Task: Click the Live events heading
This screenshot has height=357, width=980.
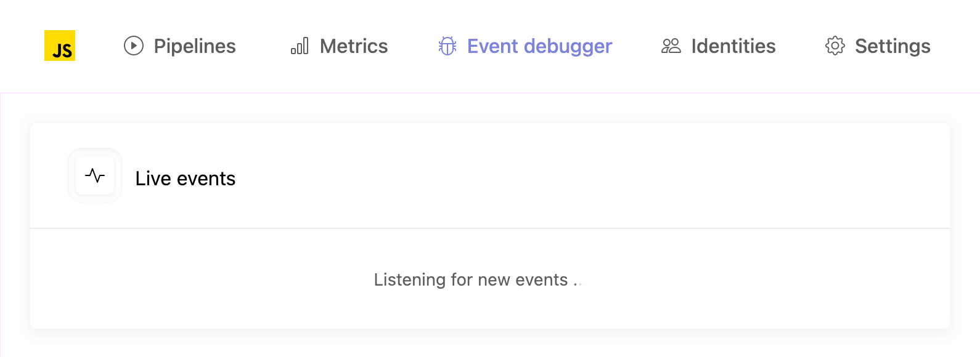Action: point(185,178)
